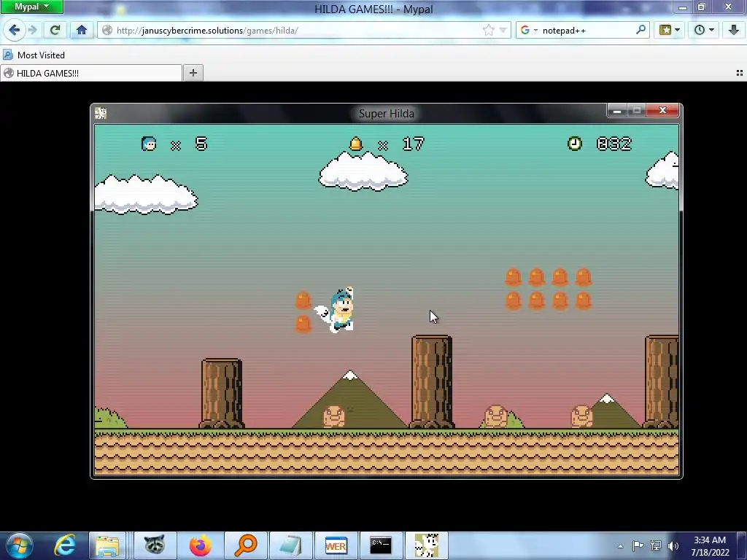Restore down the Mypal browser window

click(x=702, y=7)
